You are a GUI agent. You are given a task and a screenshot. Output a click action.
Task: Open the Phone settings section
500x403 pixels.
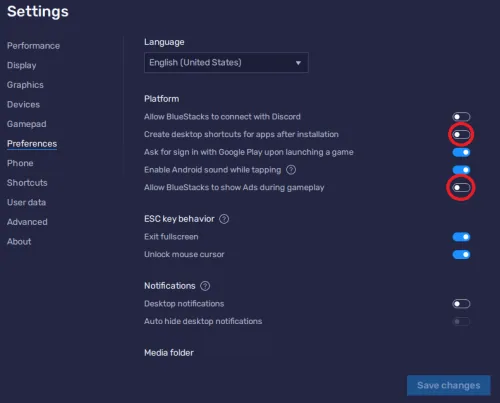(20, 163)
